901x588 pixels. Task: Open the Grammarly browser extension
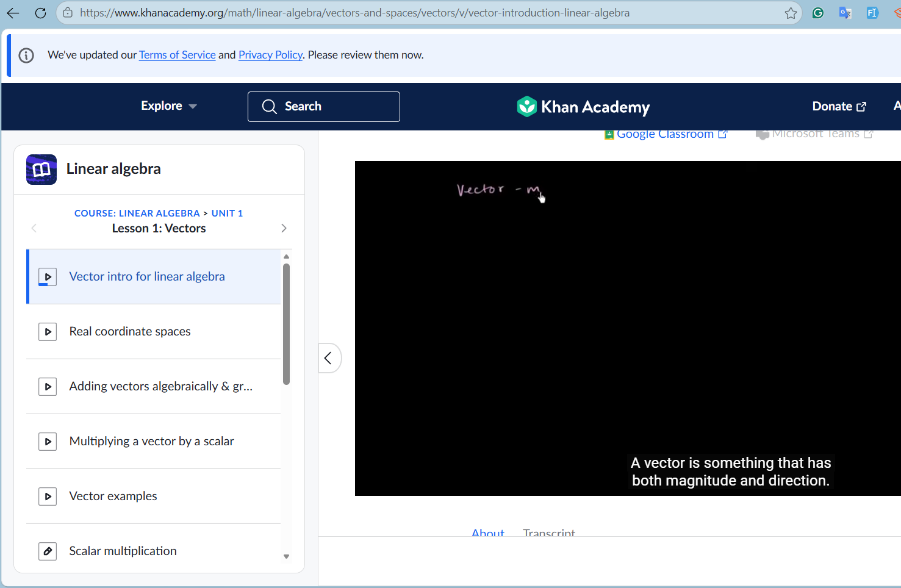pyautogui.click(x=818, y=13)
